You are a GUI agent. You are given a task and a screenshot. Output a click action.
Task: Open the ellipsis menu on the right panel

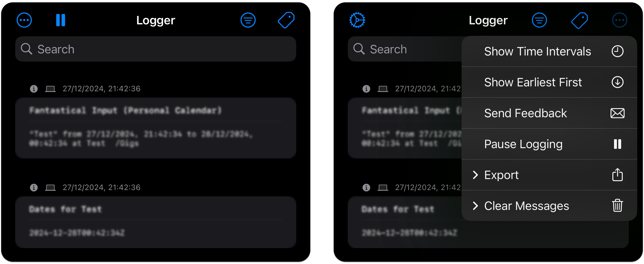(620, 20)
